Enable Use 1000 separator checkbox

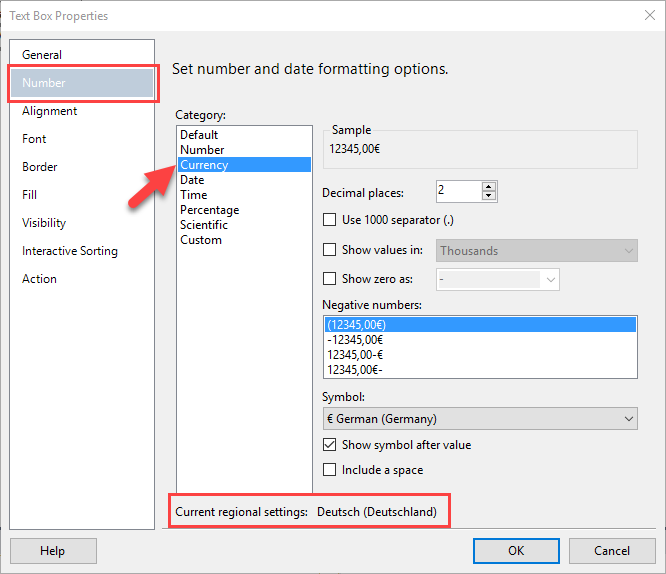(330, 220)
